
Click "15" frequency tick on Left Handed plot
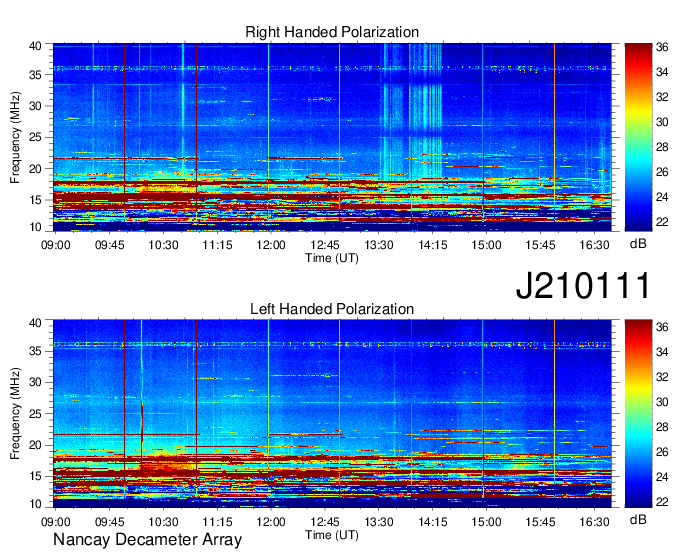pos(35,477)
